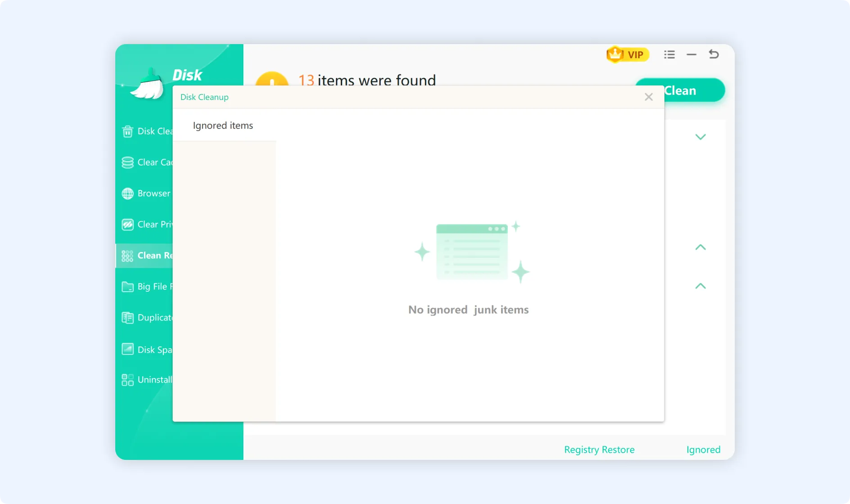Click the Clear Privacy icon in sidebar
The height and width of the screenshot is (504, 850).
[127, 225]
